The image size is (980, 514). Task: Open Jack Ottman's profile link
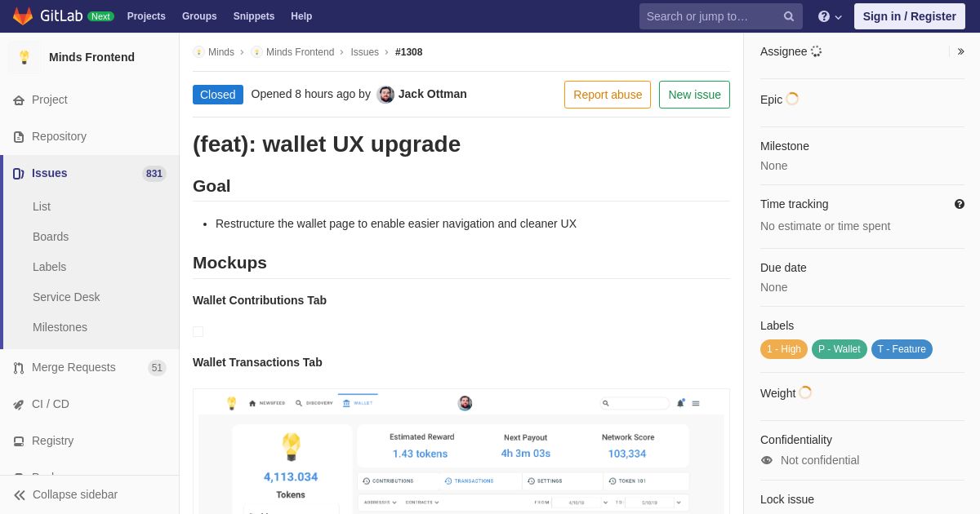(x=433, y=94)
